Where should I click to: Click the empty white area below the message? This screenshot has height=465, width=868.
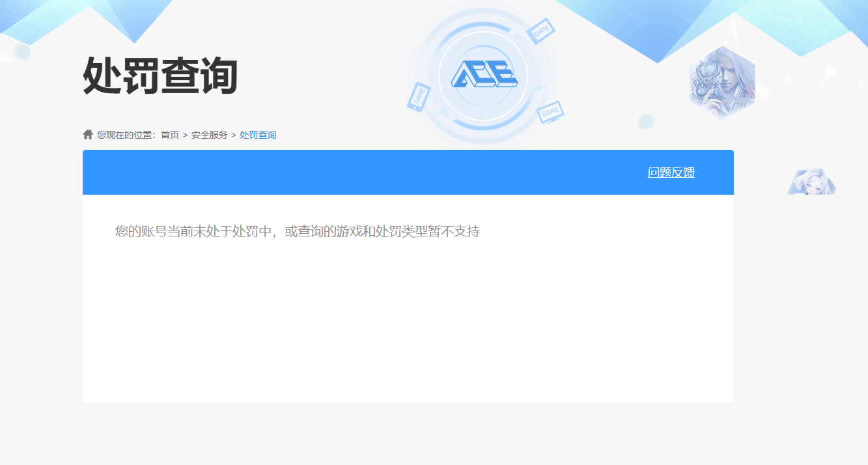(408, 326)
